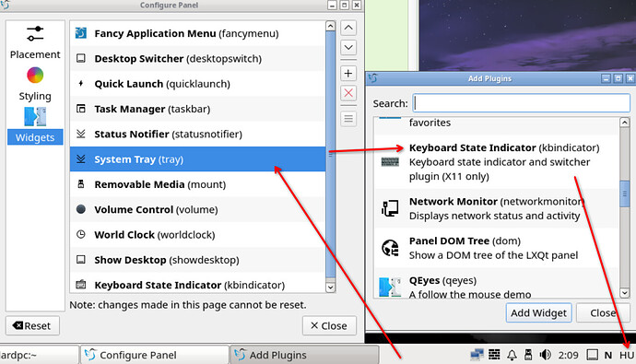Select Volume Control widget row
Viewport: 636px width, 364px height.
tap(197, 209)
